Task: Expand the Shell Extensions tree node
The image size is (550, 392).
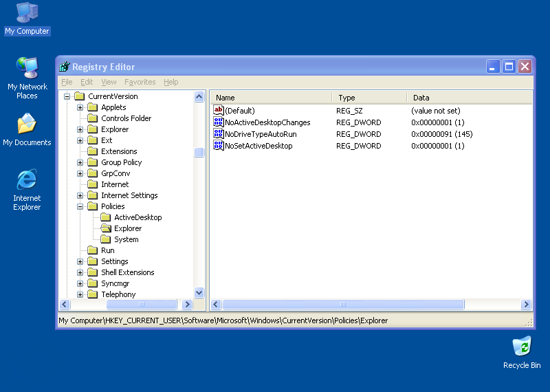Action: 80,272
